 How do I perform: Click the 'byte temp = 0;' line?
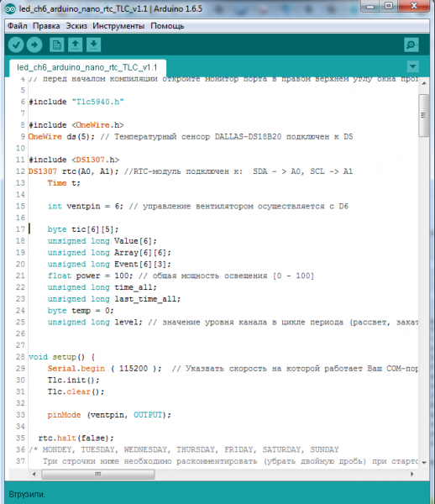tap(81, 310)
